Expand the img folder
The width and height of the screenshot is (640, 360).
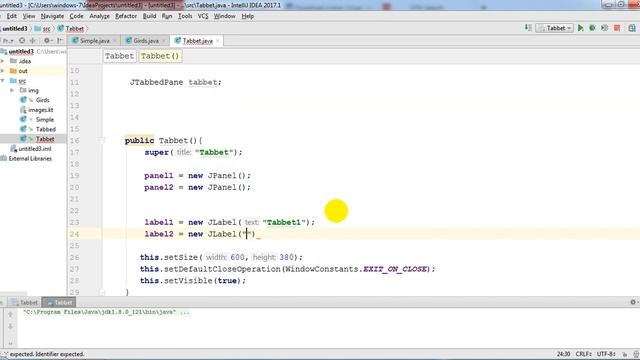pos(12,90)
